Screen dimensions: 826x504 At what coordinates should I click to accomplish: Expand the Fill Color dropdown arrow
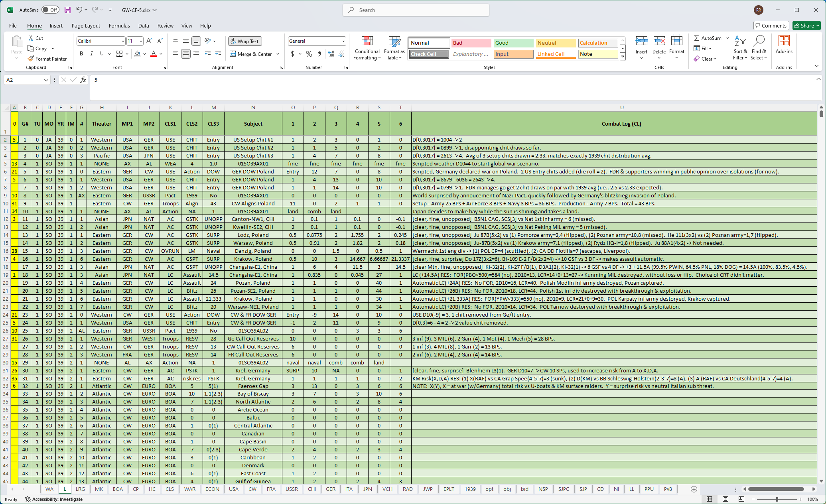144,54
